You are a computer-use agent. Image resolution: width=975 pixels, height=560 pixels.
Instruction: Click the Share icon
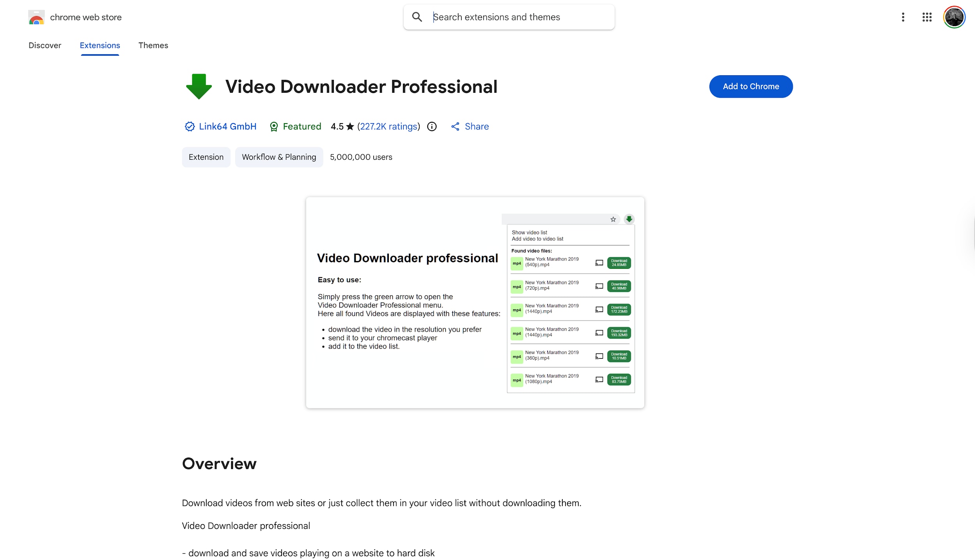click(455, 126)
